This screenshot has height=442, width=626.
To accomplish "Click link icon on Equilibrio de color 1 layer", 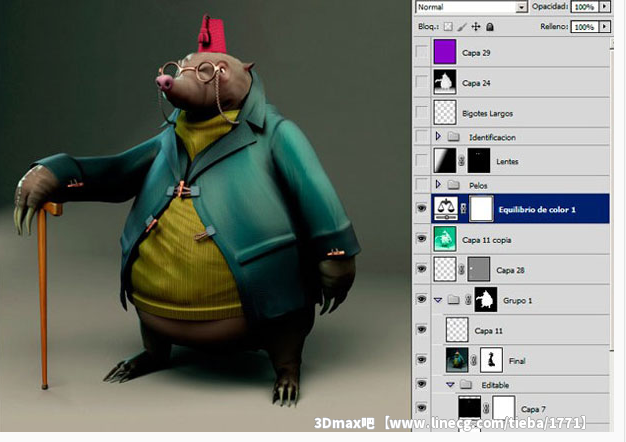I will coord(464,208).
